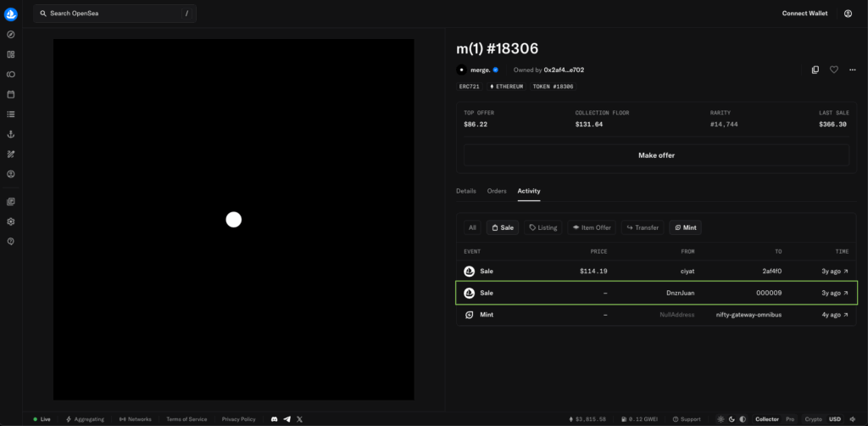This screenshot has height=426, width=868.
Task: Switch to light theme with the sun icon
Action: coord(721,419)
